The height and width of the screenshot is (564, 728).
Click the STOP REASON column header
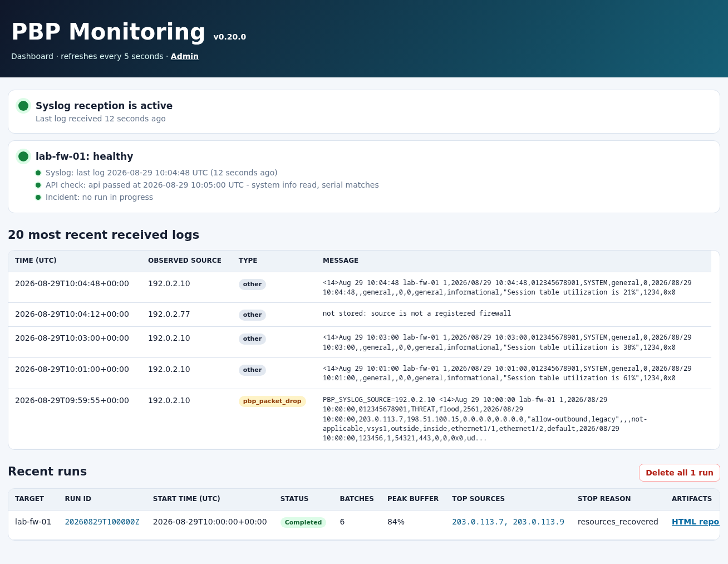click(604, 499)
